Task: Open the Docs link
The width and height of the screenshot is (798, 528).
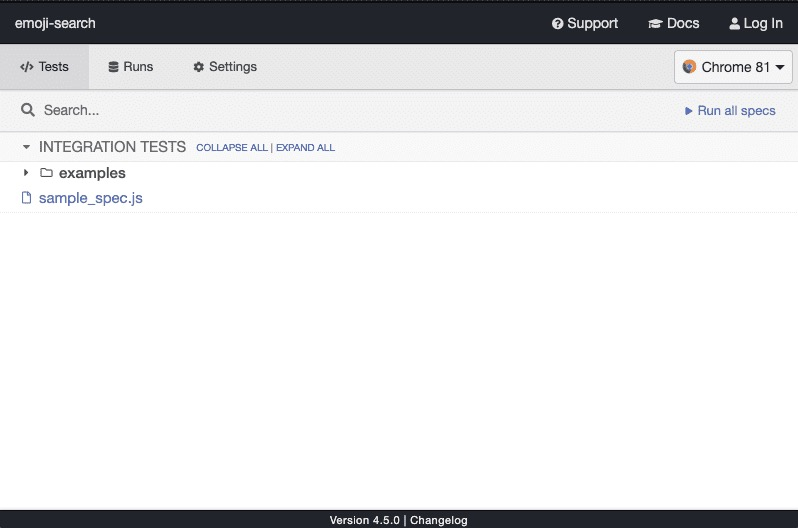Action: coord(673,23)
